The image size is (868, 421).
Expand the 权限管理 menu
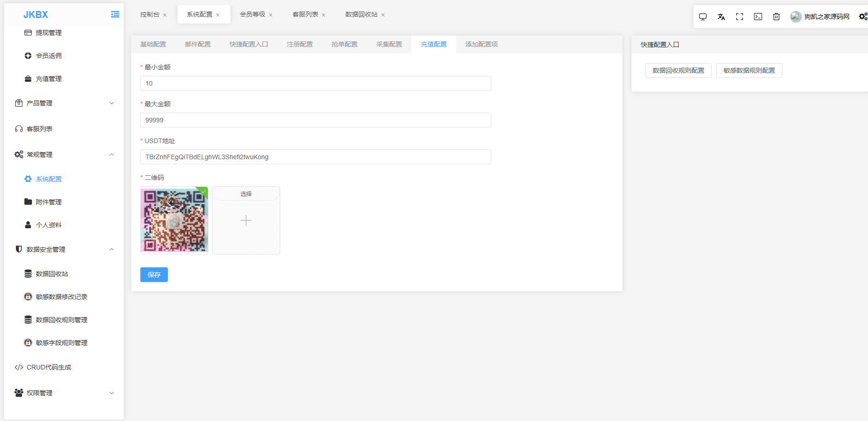pos(63,393)
